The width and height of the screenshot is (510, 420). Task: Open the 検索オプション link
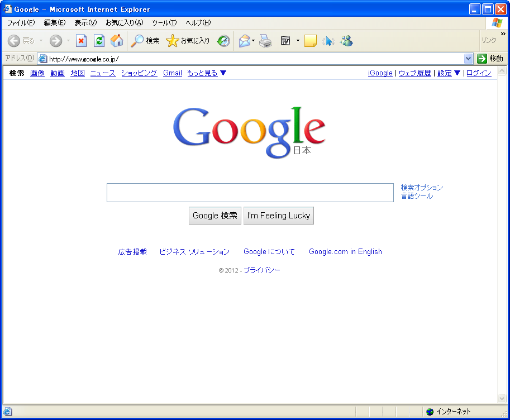pyautogui.click(x=422, y=188)
